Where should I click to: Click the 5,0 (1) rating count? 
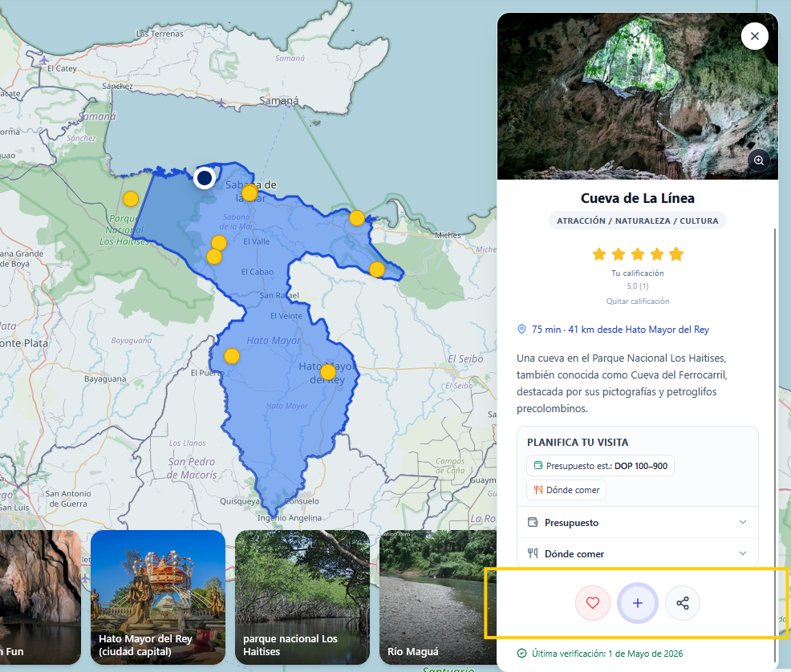[638, 285]
